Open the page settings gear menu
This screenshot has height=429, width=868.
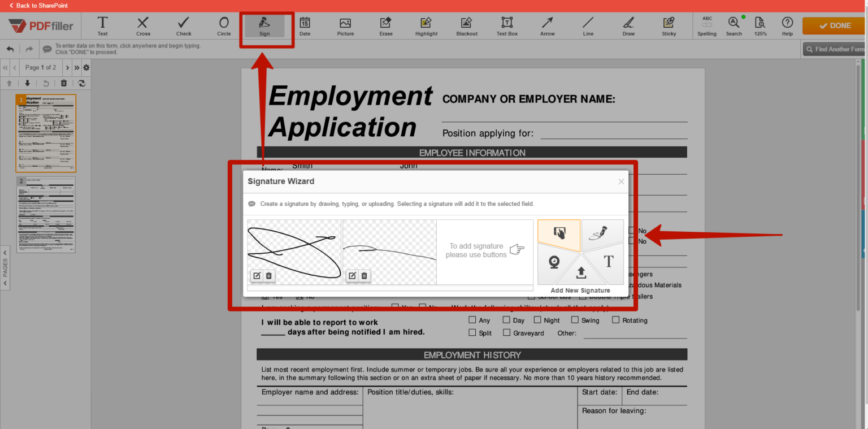[86, 67]
